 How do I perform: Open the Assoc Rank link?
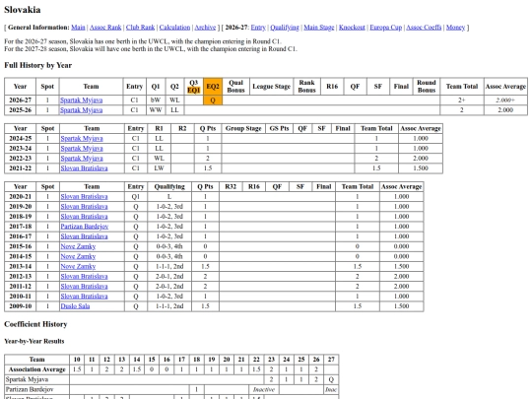(x=105, y=28)
